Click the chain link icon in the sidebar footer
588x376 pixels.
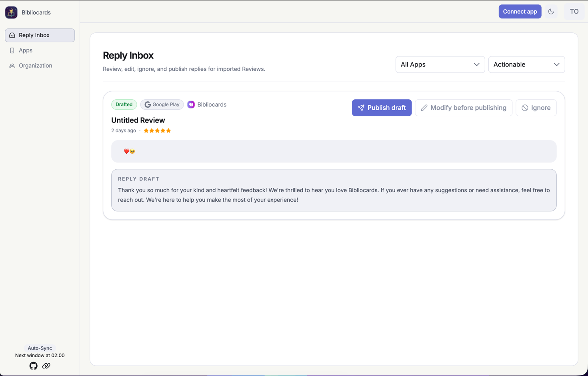tap(46, 366)
